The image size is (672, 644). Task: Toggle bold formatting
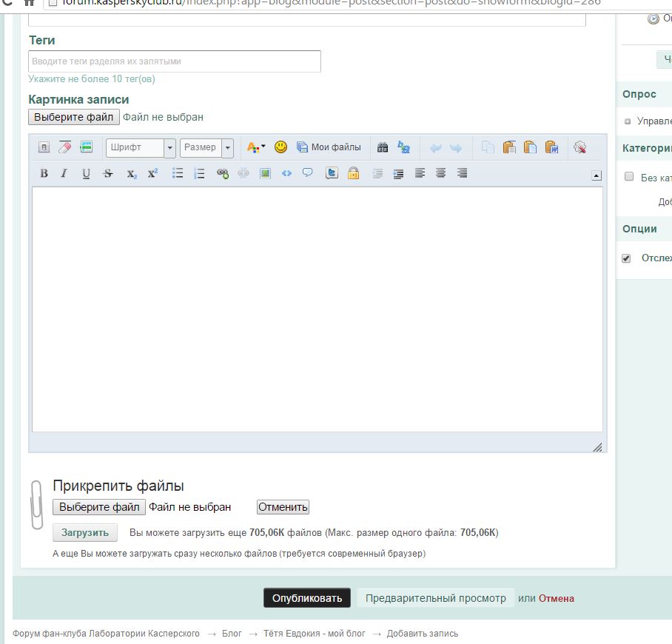coord(44,173)
